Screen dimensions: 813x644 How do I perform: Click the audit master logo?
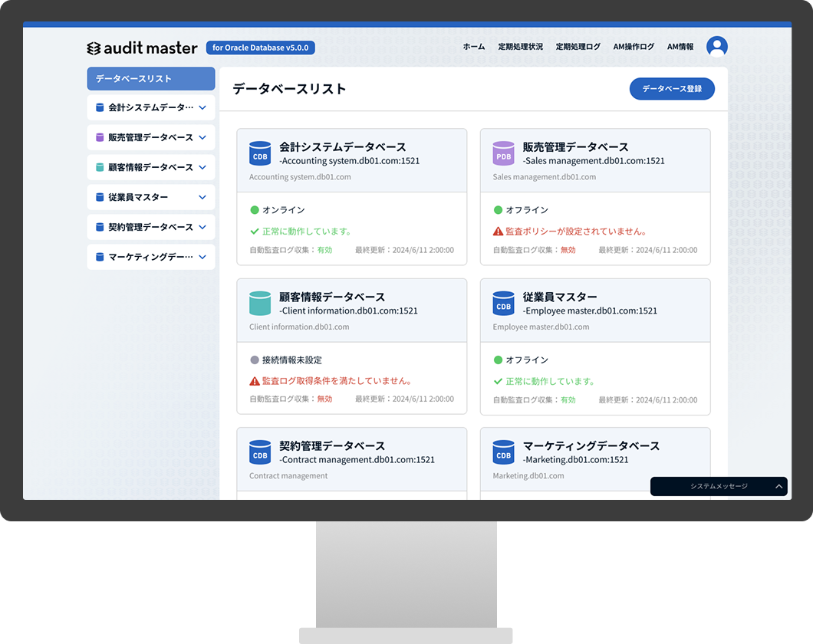(x=142, y=48)
